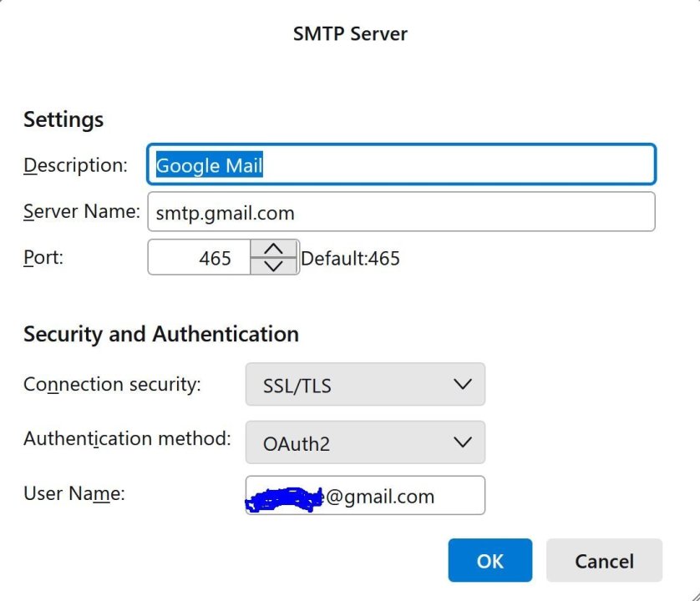
Task: Open the Connection security dropdown
Action: (x=365, y=385)
